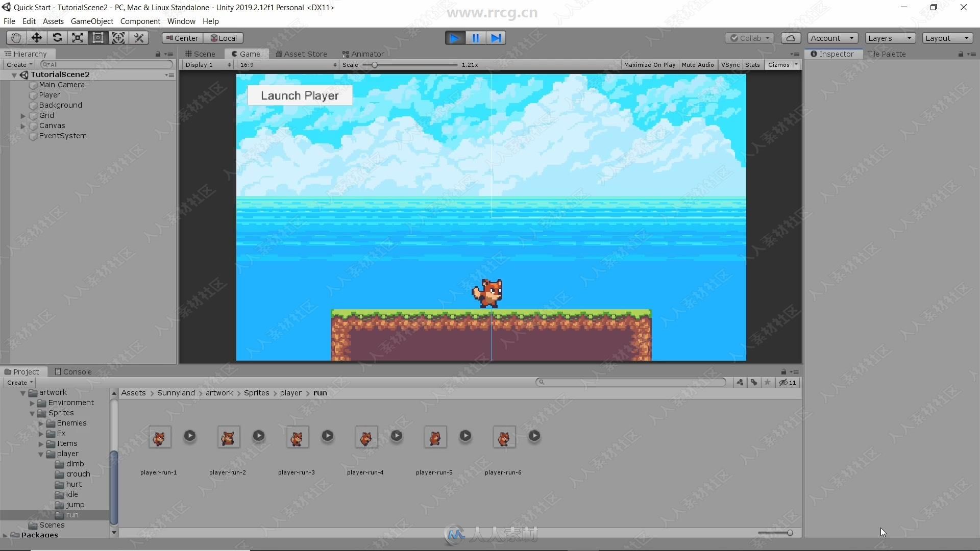Open the GameObject menu
This screenshot has width=980, height=551.
[x=92, y=21]
